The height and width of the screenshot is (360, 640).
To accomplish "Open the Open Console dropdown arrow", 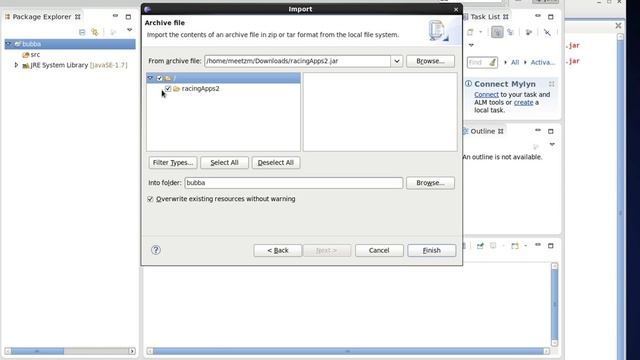I will click(x=525, y=246).
